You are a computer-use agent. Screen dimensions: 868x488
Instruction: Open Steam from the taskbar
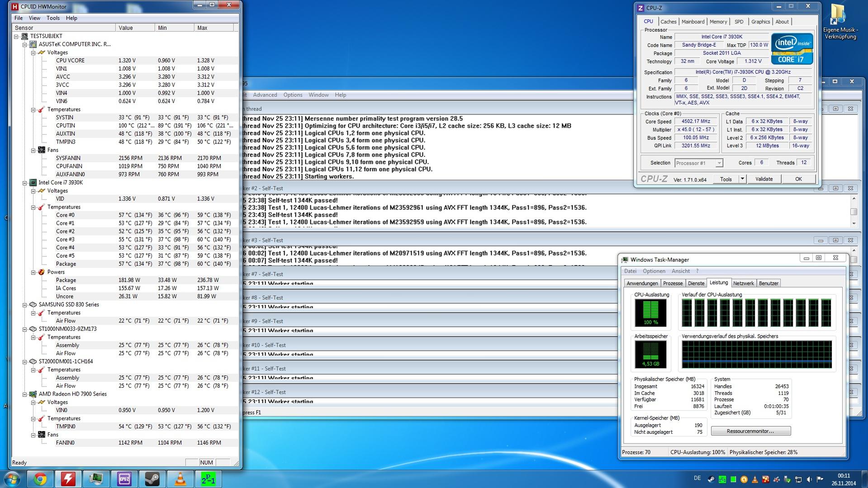point(152,479)
